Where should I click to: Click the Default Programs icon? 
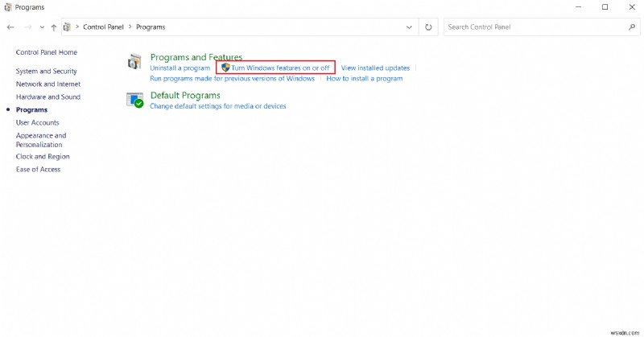[x=134, y=101]
